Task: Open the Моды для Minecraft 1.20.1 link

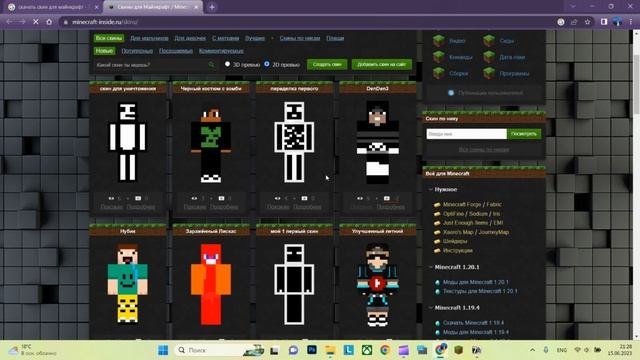Action: coord(476,282)
